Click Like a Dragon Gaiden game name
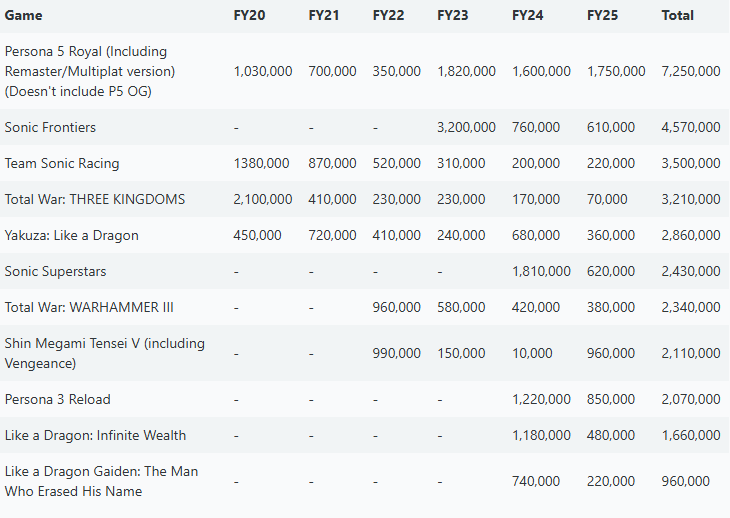Image resolution: width=730 pixels, height=518 pixels. pos(101,481)
